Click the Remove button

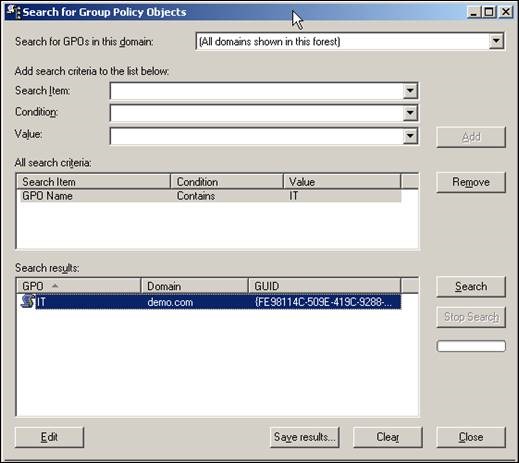(471, 182)
